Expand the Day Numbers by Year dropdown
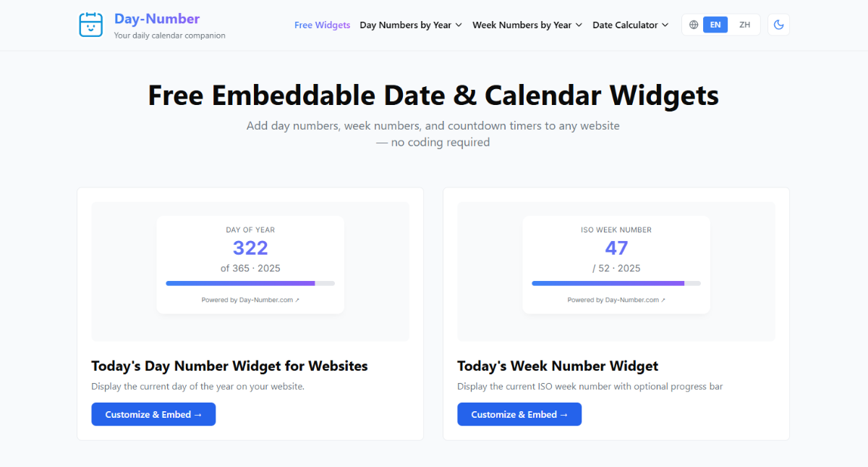Viewport: 868px width, 467px height. (x=410, y=25)
